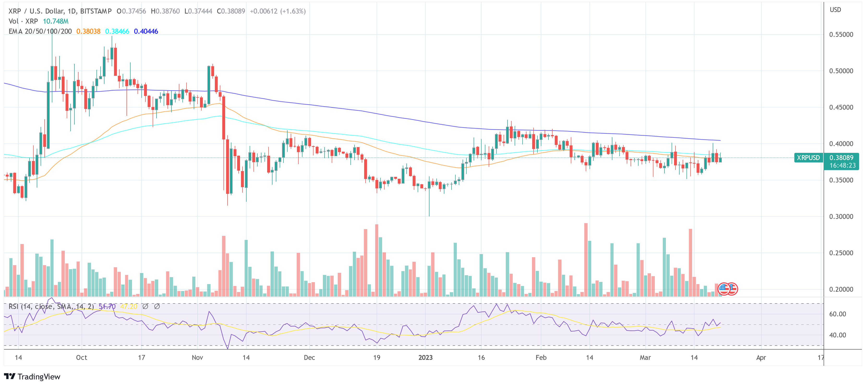Click the Dec label on time axis
868x387 pixels.
click(309, 357)
